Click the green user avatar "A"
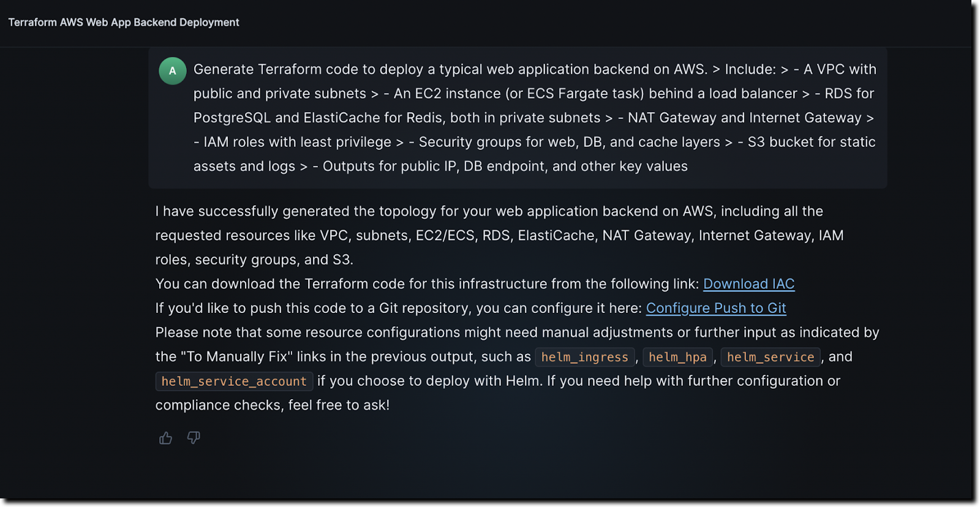The image size is (980, 507). point(173,71)
